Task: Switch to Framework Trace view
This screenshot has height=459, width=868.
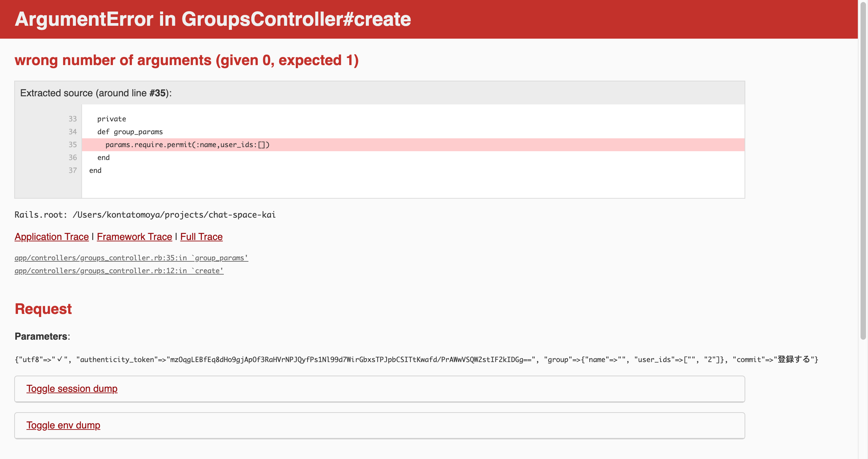Action: point(134,237)
